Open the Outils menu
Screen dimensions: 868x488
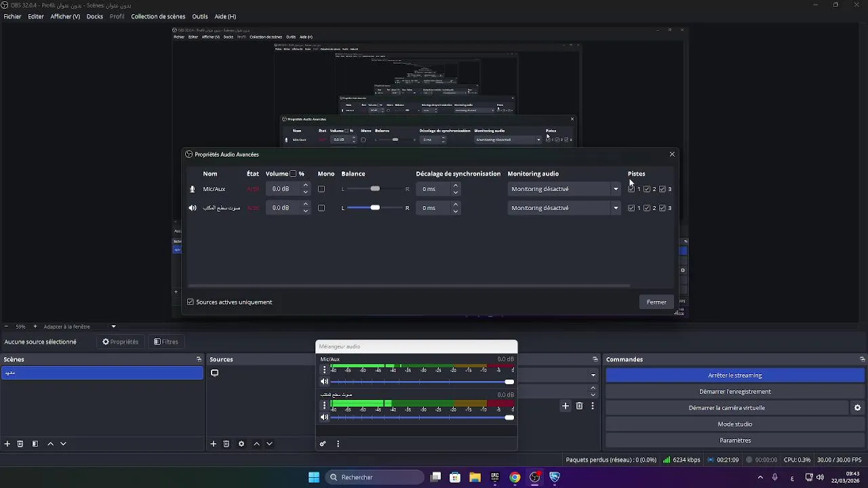200,16
